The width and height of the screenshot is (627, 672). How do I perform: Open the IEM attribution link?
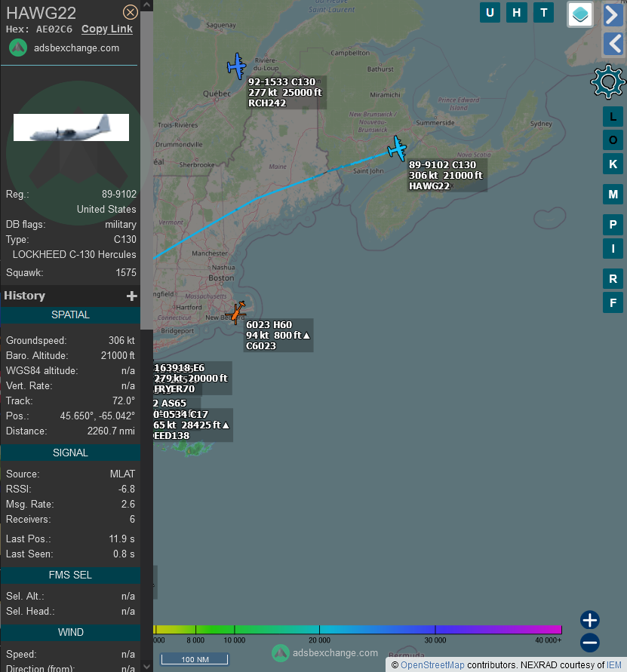613,665
